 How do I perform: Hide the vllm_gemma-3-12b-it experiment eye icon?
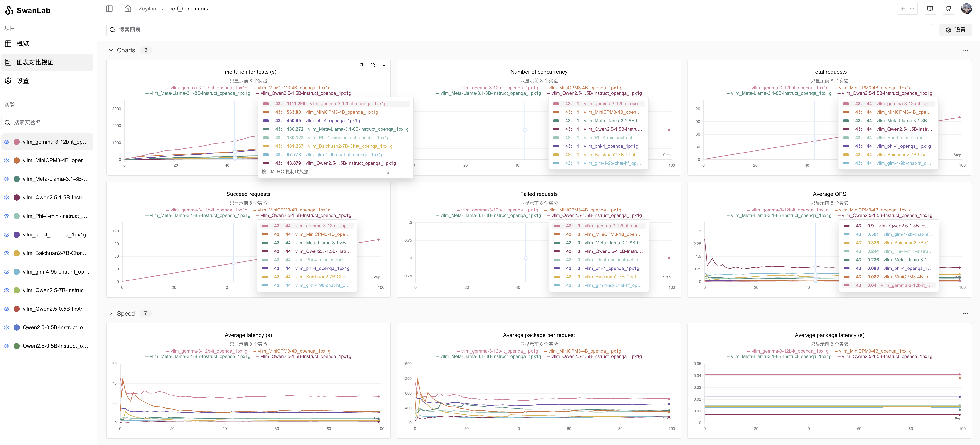point(6,142)
